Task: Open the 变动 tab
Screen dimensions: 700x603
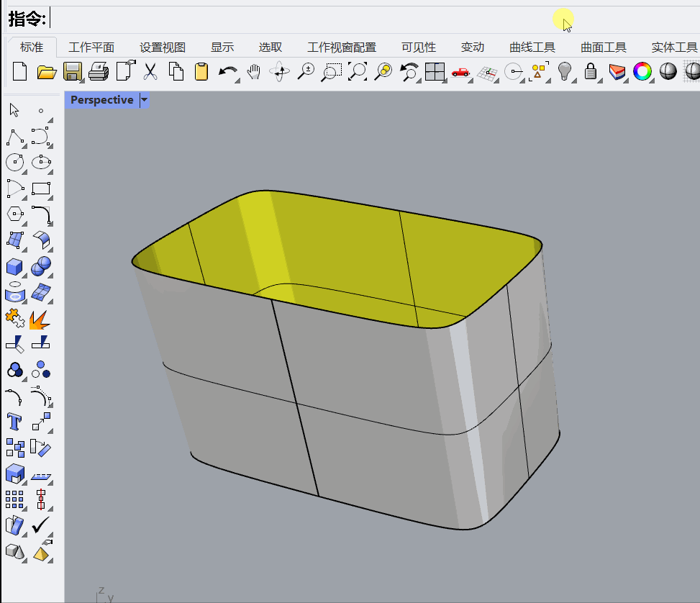Action: pos(473,47)
